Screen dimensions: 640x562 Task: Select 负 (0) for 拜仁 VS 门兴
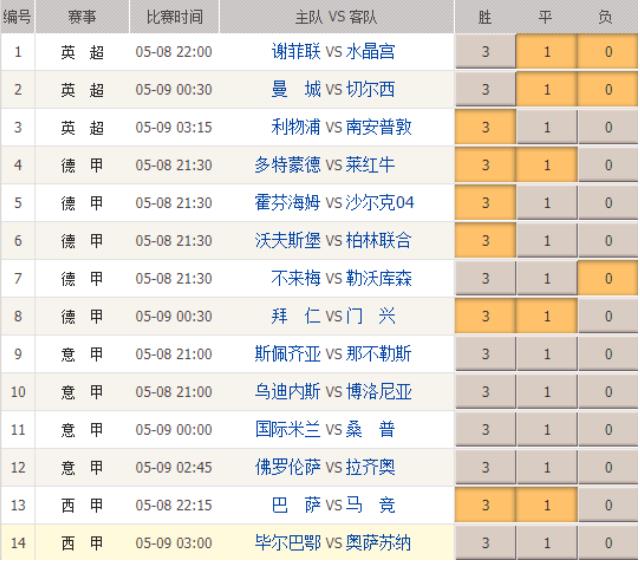click(x=608, y=316)
